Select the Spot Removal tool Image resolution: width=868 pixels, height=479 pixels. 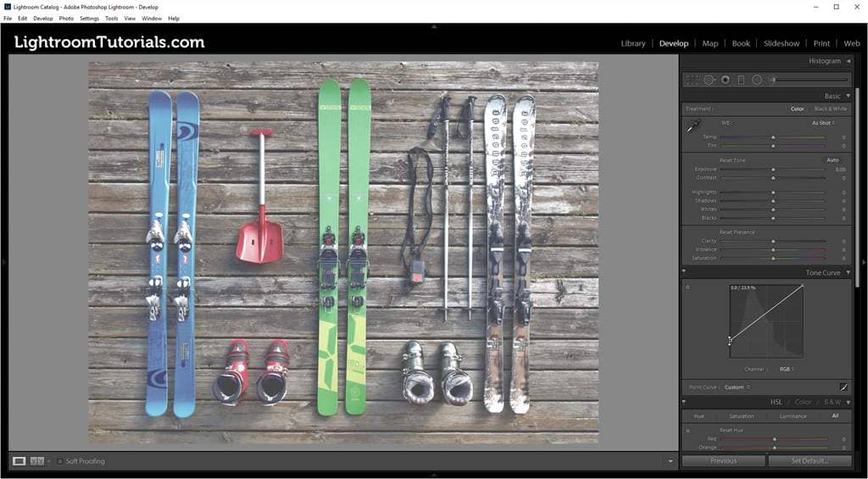pos(709,80)
